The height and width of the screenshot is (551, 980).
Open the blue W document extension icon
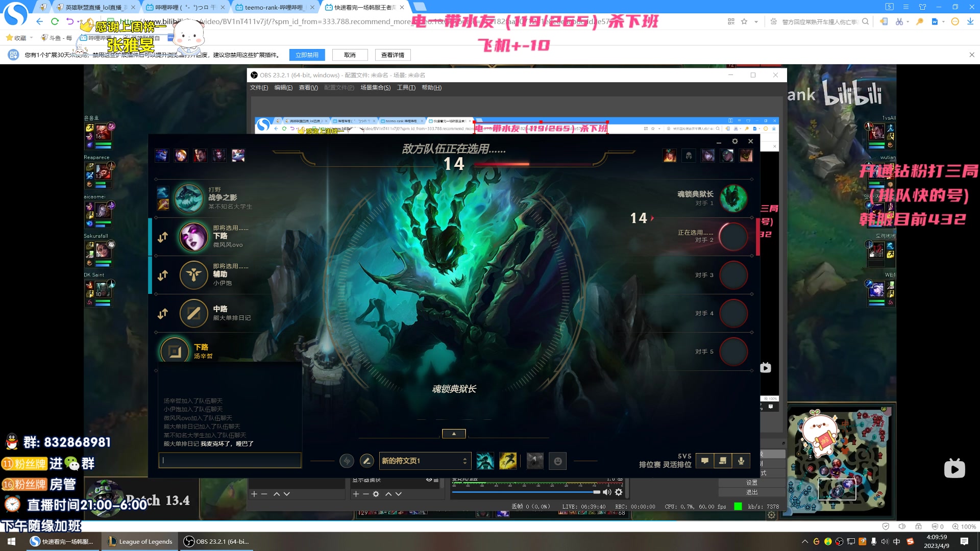[x=935, y=21]
